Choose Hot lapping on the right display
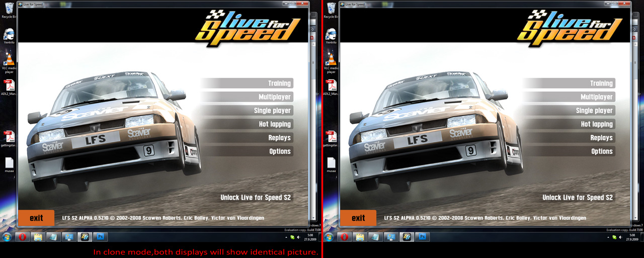This screenshot has height=258, width=644. tap(569, 124)
